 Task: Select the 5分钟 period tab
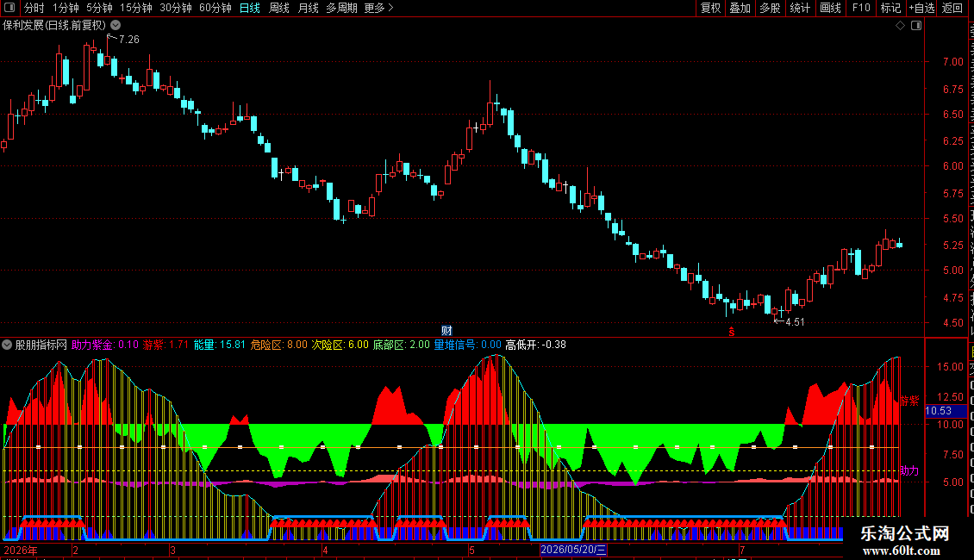point(99,8)
